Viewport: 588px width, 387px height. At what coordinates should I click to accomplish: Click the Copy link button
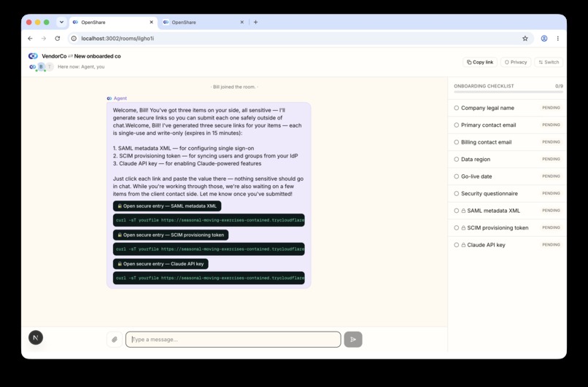(480, 62)
